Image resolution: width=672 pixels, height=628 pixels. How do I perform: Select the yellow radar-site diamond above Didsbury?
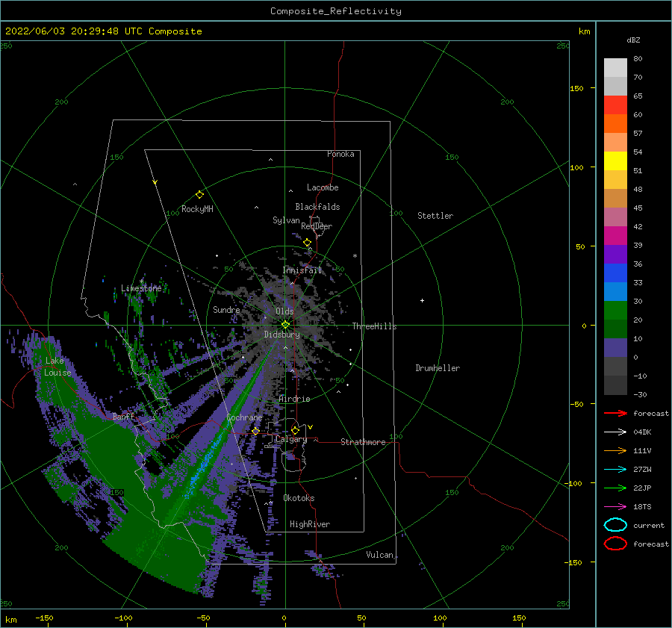[285, 325]
